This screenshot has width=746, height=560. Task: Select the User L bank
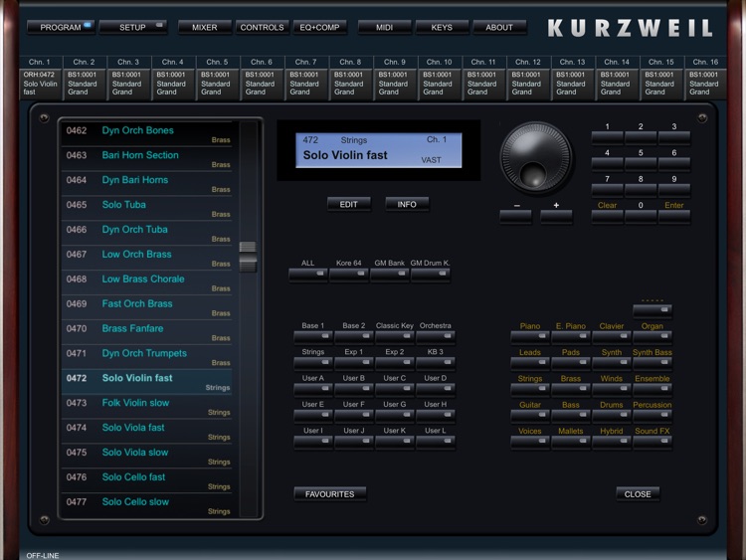pos(436,442)
